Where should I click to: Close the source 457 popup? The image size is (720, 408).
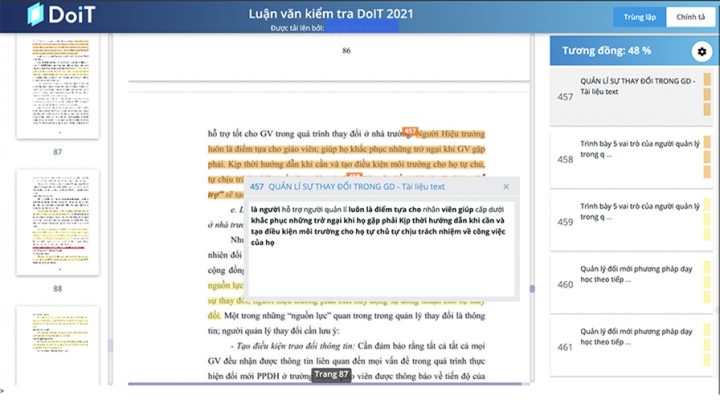(x=506, y=186)
